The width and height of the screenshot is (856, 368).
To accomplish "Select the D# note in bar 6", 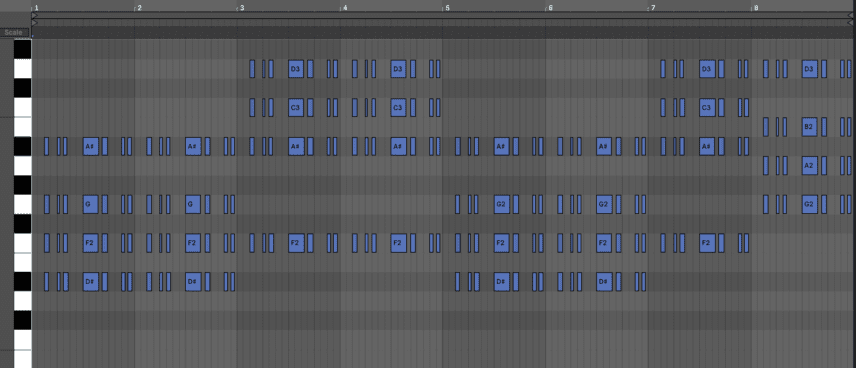I will coord(604,282).
